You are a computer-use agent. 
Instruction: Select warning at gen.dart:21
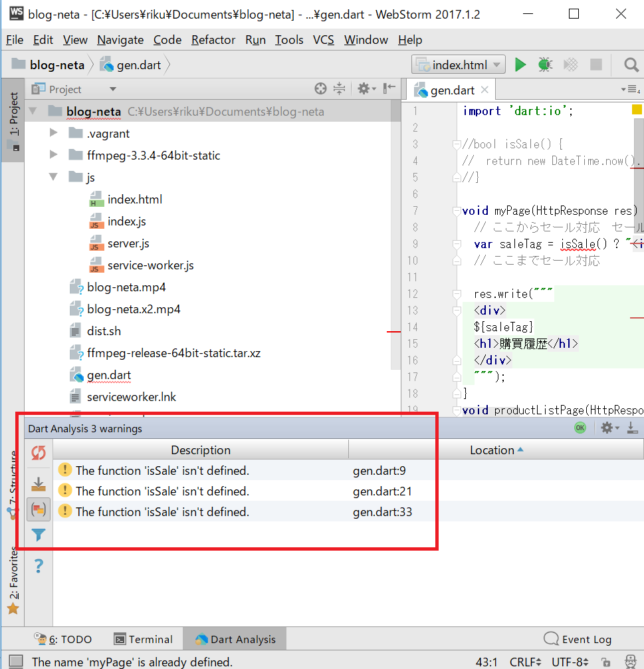tap(348, 491)
